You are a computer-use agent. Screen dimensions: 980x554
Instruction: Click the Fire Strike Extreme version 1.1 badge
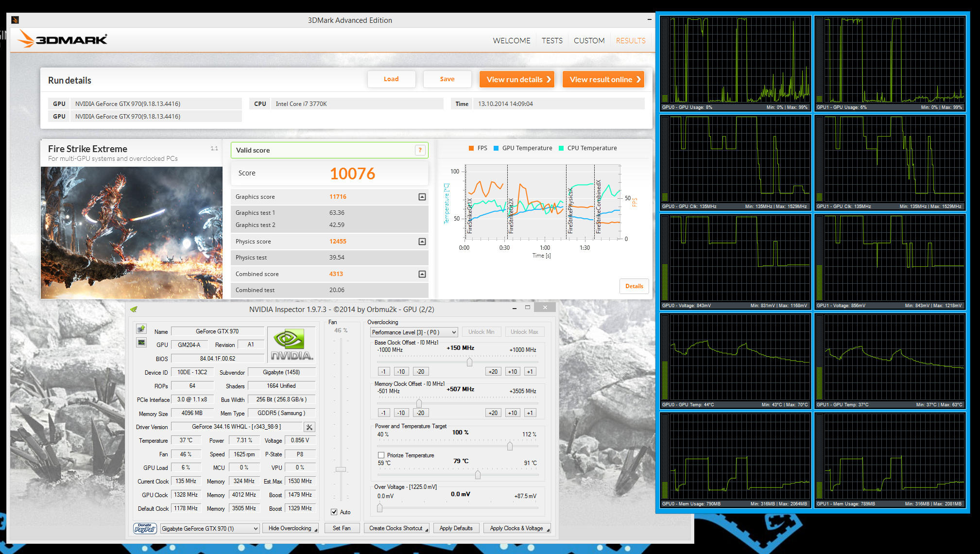[214, 148]
